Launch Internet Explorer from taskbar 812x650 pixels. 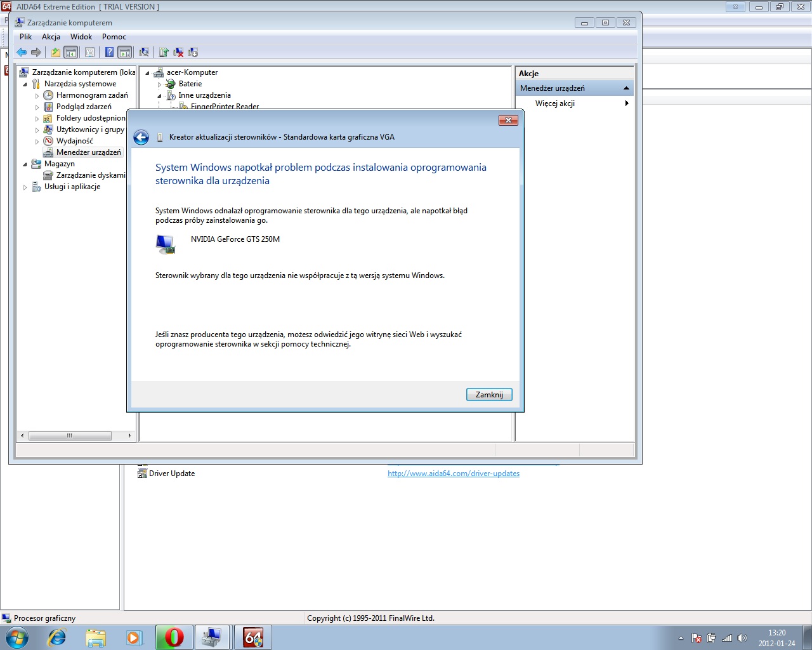57,637
